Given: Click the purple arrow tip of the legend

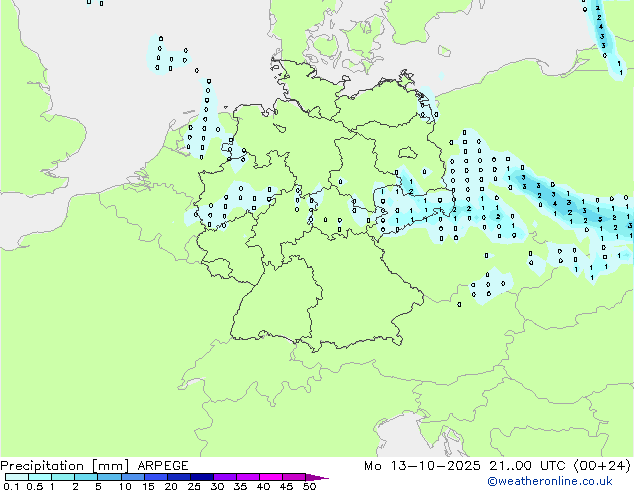Looking at the screenshot, I should [x=317, y=478].
